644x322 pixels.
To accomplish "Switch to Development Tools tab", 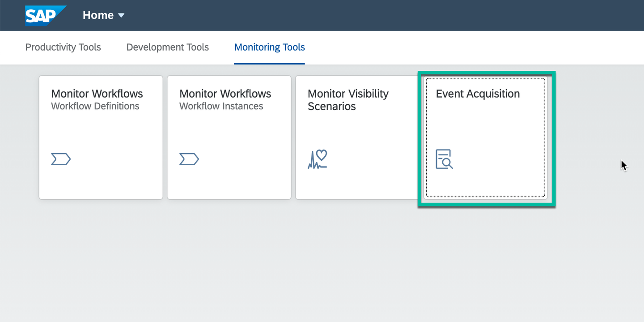I will [168, 47].
